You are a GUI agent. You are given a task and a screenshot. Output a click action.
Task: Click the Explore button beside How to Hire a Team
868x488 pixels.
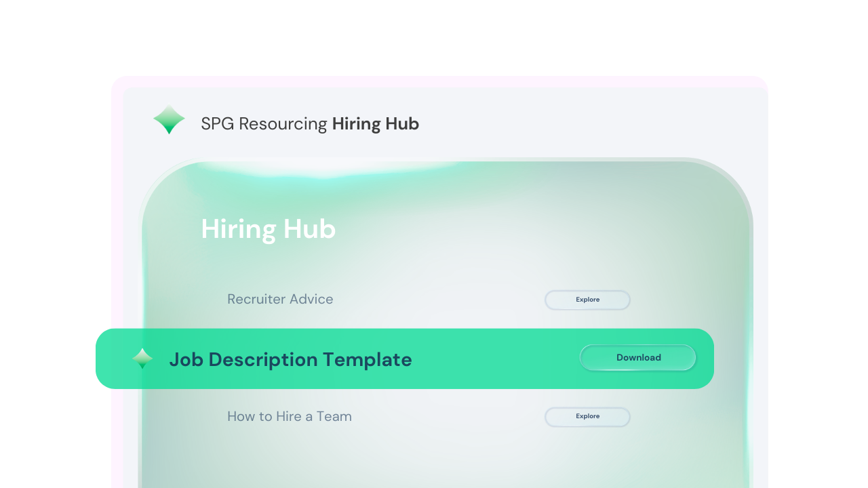[x=587, y=417]
